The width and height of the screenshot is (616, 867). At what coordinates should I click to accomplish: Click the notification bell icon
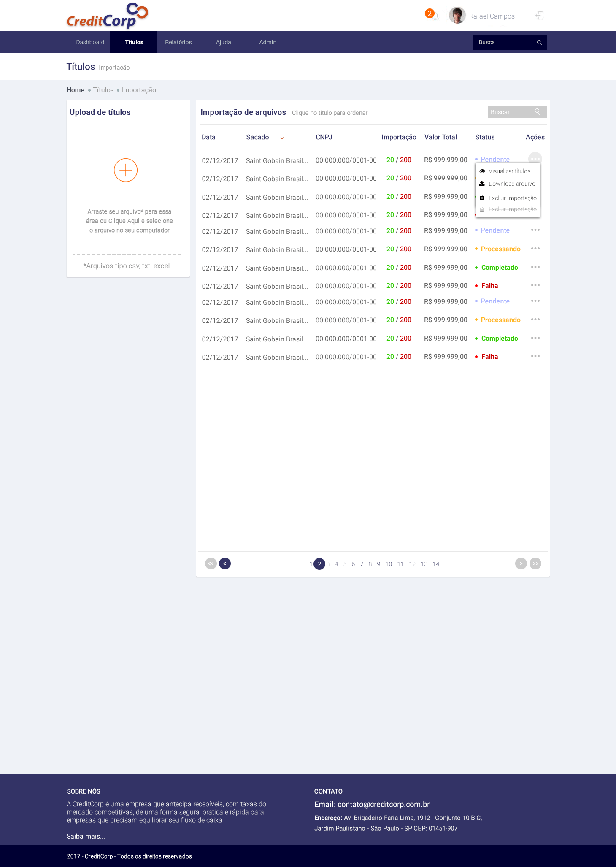(x=435, y=16)
